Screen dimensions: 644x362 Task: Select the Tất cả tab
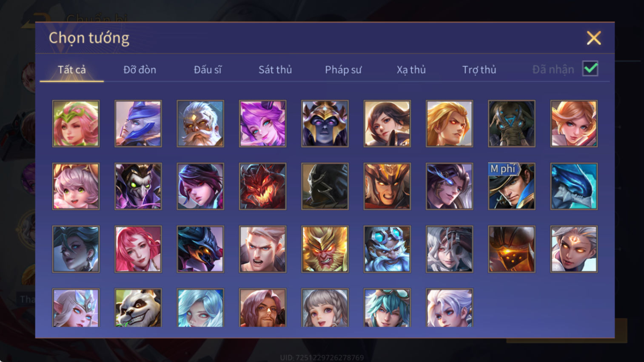click(72, 70)
